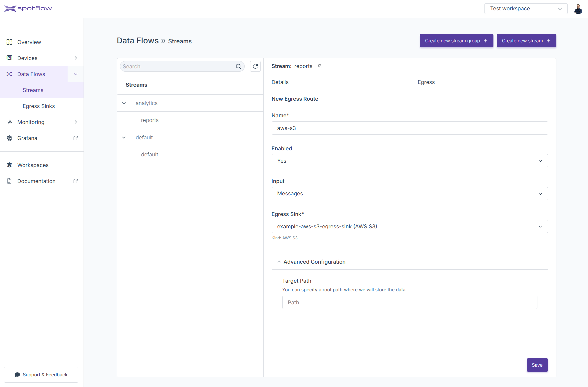This screenshot has width=588, height=387.
Task: Expand the Devices submenu chevron
Action: coord(76,58)
